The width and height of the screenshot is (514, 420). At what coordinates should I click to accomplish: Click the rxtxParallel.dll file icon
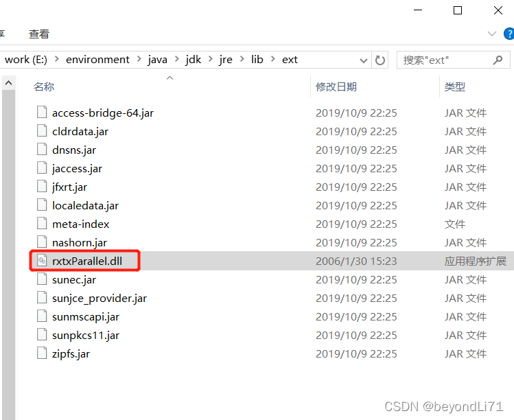tap(42, 260)
